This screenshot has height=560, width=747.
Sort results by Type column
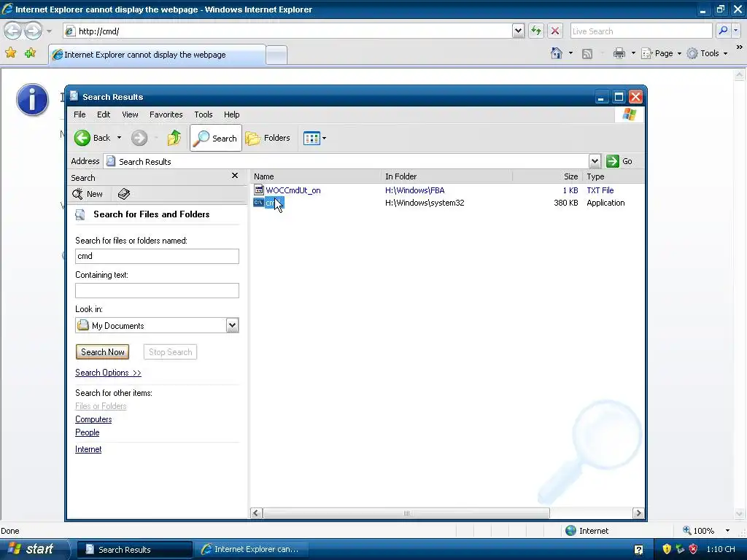tap(614, 176)
